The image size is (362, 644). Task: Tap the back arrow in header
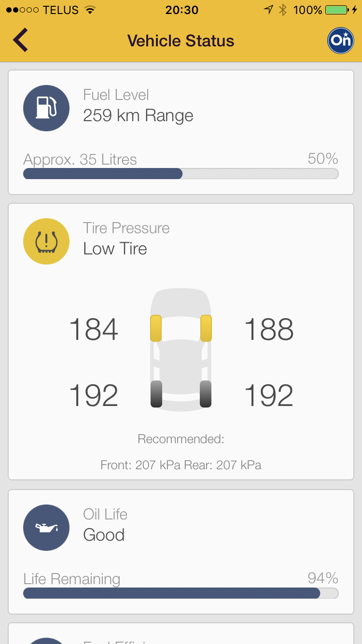(x=20, y=40)
